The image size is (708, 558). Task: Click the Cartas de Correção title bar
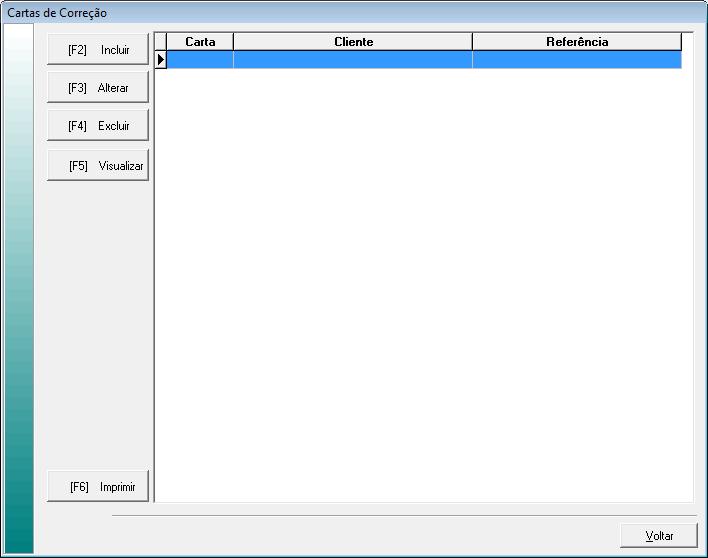300,13
